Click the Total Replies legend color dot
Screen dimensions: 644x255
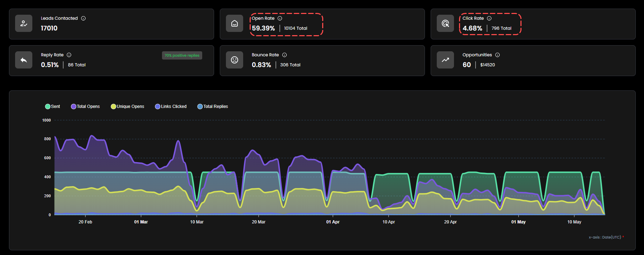[x=200, y=107]
